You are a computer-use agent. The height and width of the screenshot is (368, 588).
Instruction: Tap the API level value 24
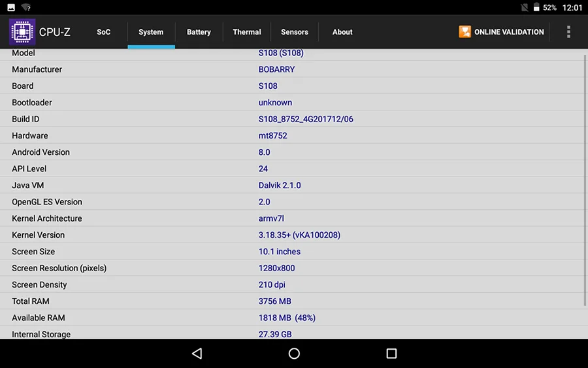tap(263, 169)
